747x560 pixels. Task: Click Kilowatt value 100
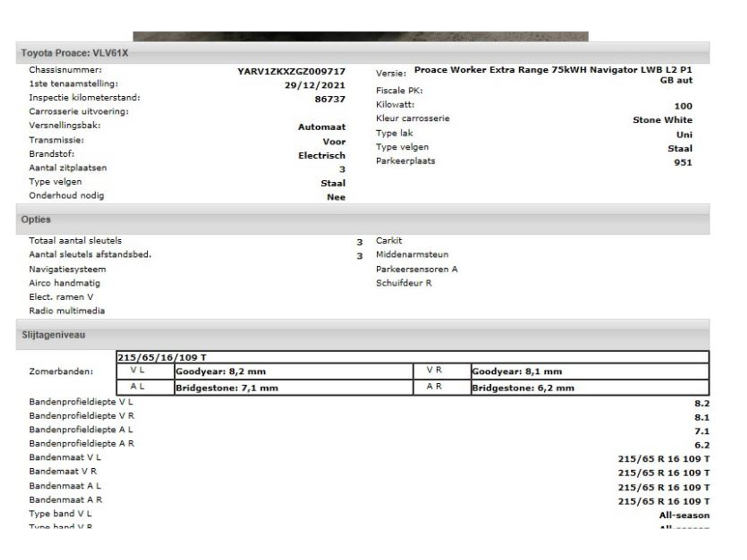coord(683,106)
